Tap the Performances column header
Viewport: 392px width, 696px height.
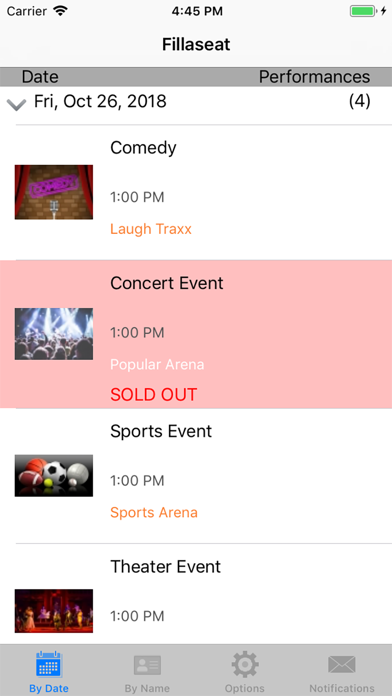pyautogui.click(x=314, y=77)
